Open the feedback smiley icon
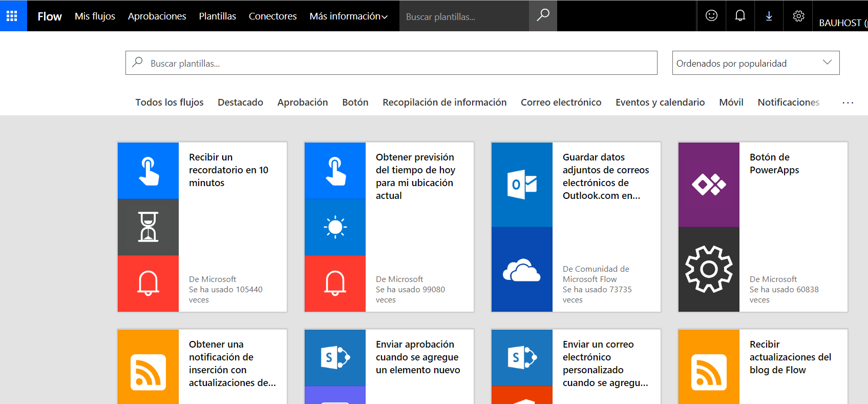Screen dimensions: 868x404 [x=711, y=16]
